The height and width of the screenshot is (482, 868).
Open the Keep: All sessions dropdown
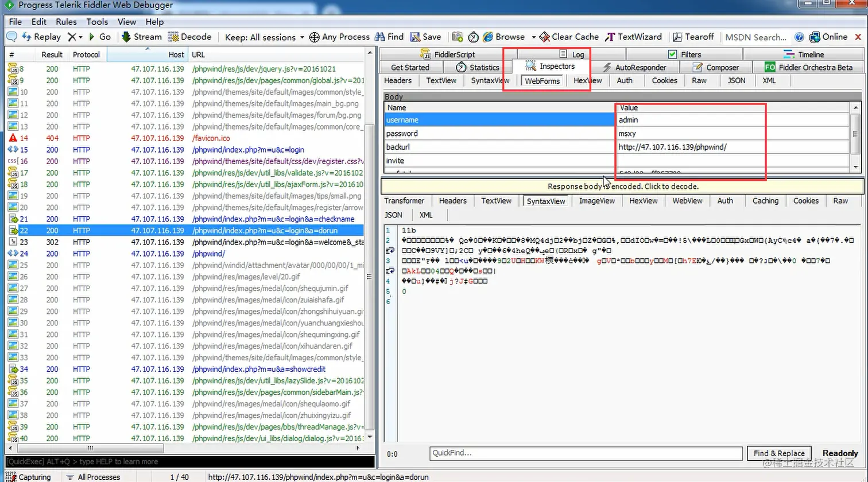tap(265, 37)
